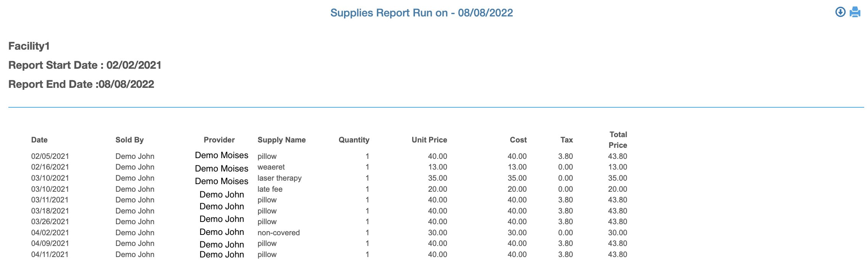
Task: Click the download report icon
Action: tap(840, 12)
